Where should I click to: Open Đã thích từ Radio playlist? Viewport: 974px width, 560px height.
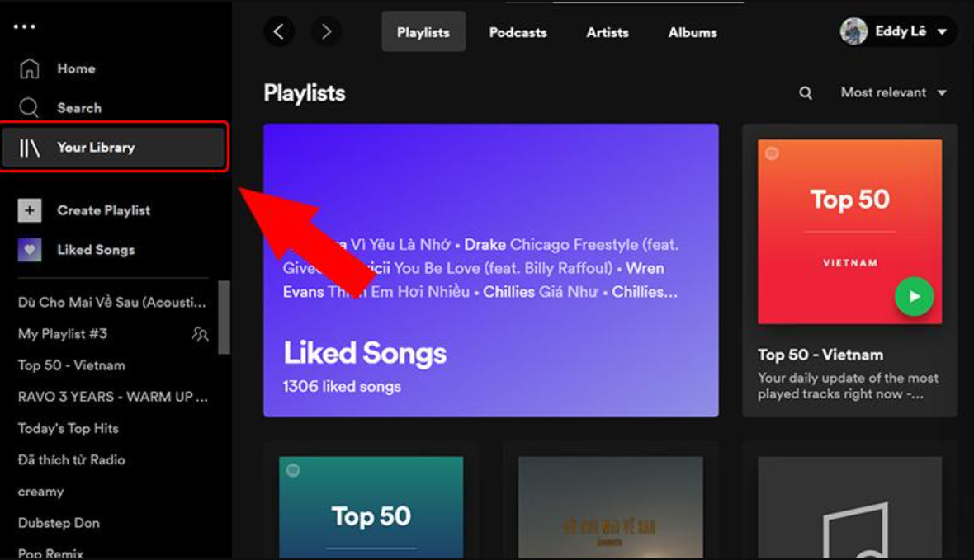(72, 460)
